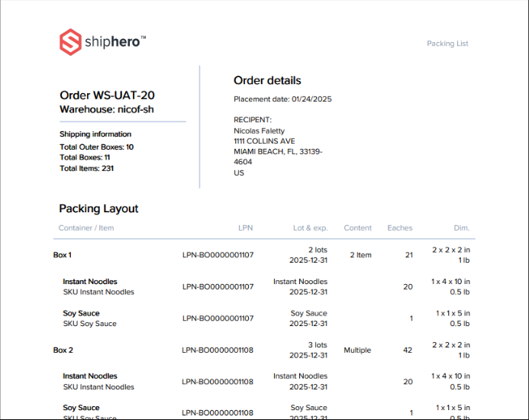Screen dimensions: 529x420
Task: Select the Packing List label at top right
Action: pos(447,44)
